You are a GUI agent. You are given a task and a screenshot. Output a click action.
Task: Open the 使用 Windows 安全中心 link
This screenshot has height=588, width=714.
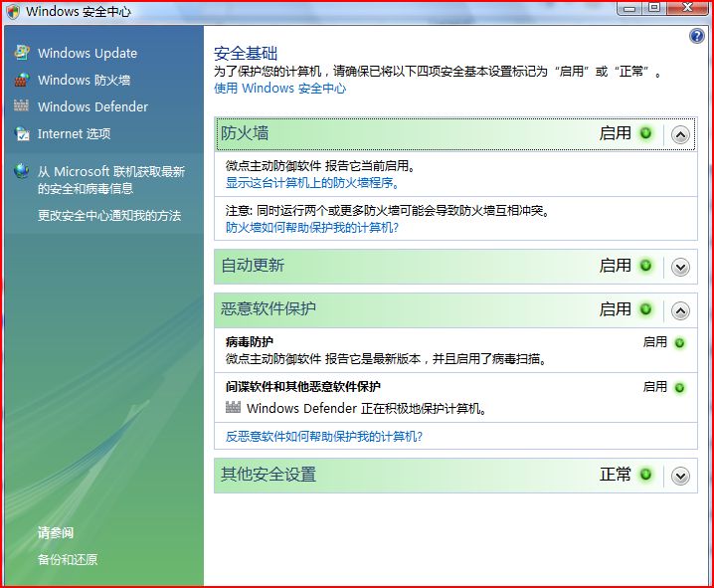pyautogui.click(x=280, y=88)
